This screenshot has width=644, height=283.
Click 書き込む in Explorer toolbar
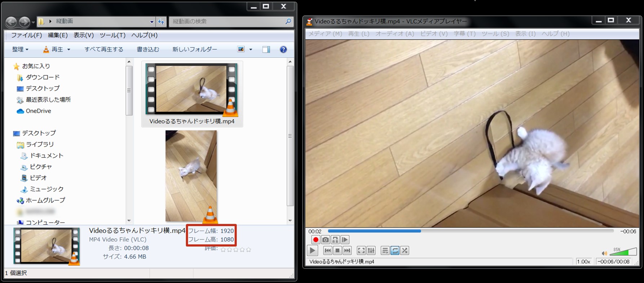[x=148, y=49]
